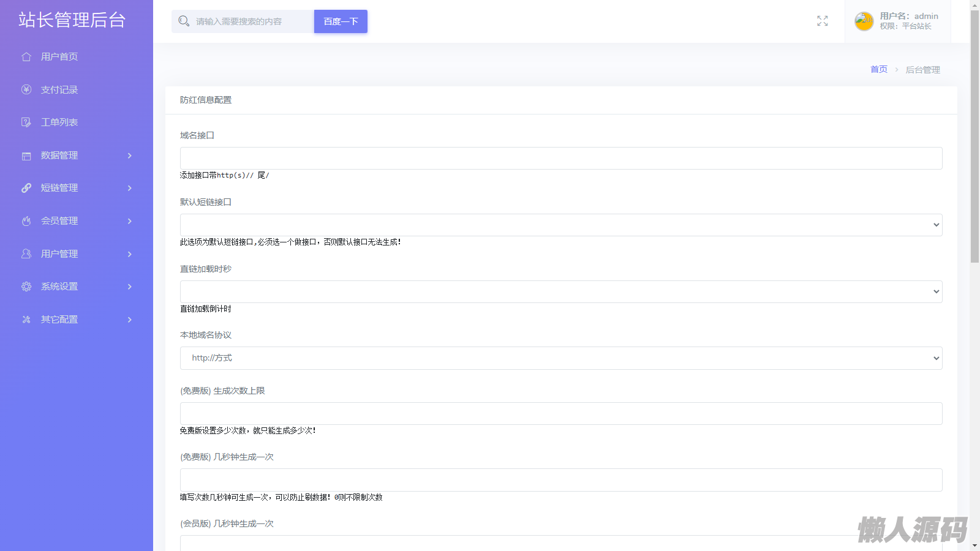Expand the 系统设置 submenu arrow

pos(130,287)
